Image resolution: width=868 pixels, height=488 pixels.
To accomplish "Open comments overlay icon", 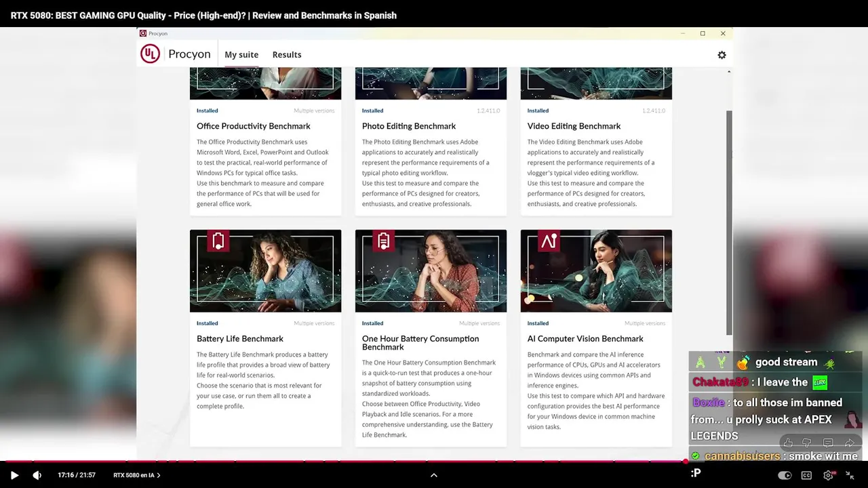I will [x=828, y=443].
